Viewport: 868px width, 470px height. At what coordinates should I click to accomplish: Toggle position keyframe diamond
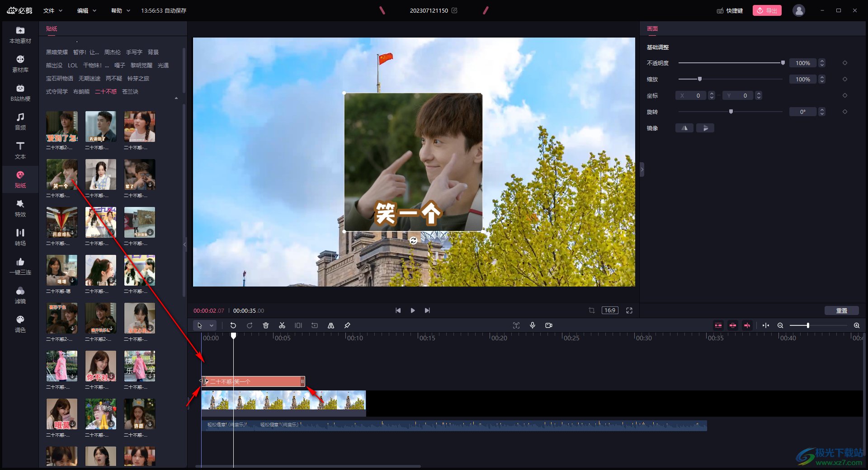[845, 95]
